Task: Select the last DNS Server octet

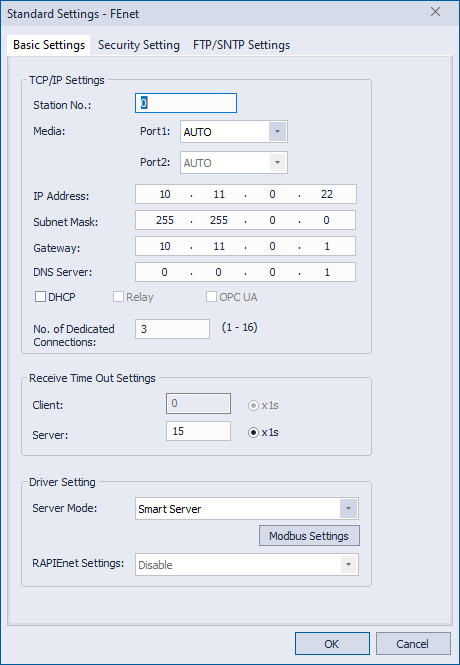Action: pyautogui.click(x=327, y=272)
